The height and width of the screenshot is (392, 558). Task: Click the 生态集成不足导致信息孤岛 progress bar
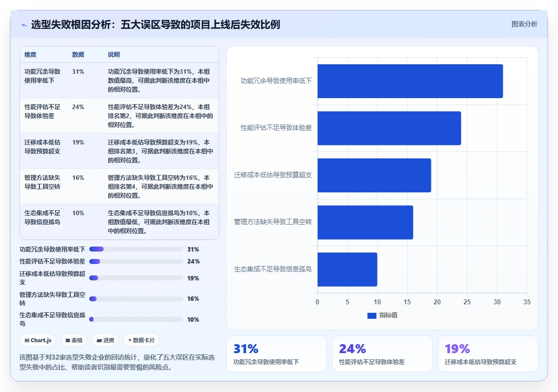click(x=136, y=319)
